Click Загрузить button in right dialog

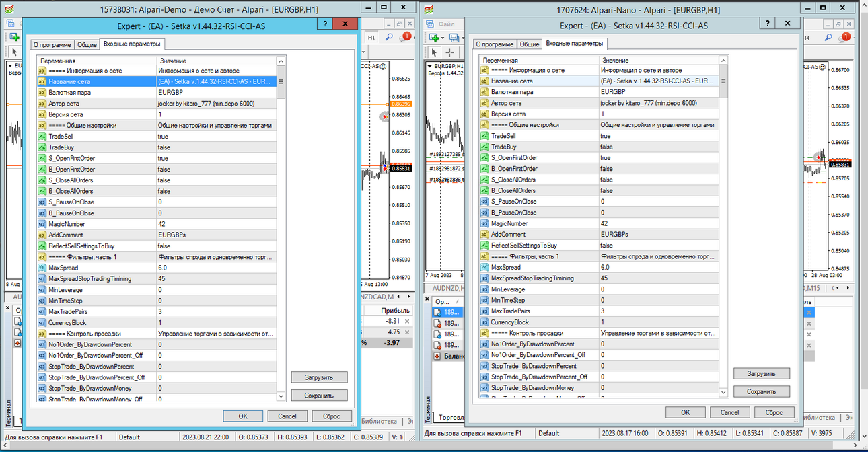[762, 373]
